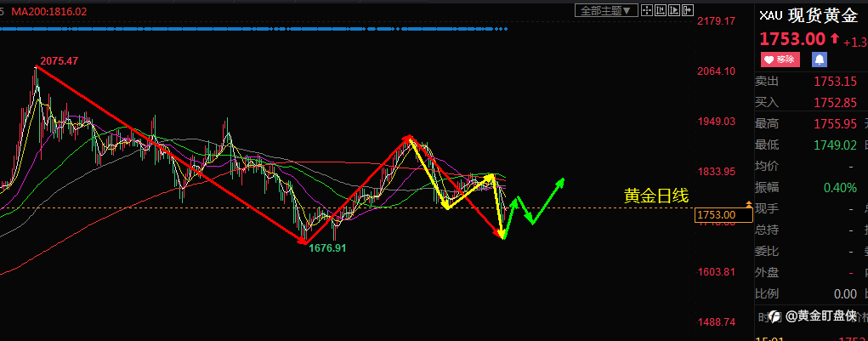
Task: Open the 全部主题 dropdown
Action: click(x=607, y=10)
